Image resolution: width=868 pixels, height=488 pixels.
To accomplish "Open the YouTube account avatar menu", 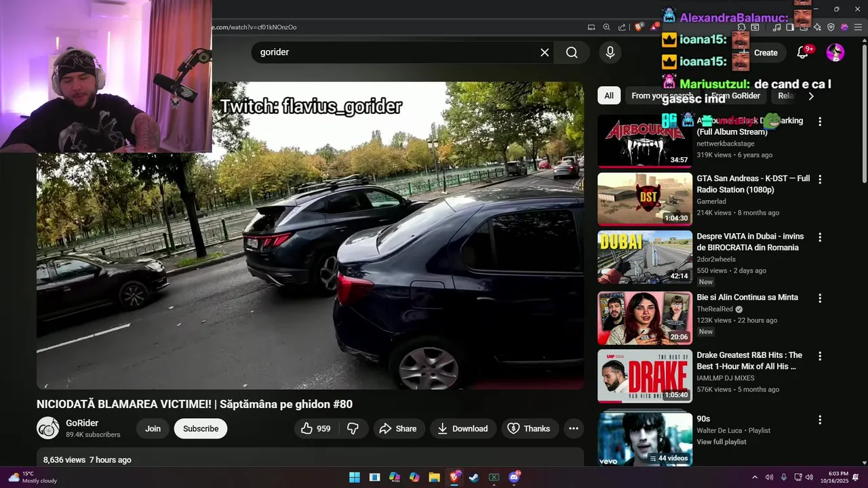I will [x=835, y=52].
